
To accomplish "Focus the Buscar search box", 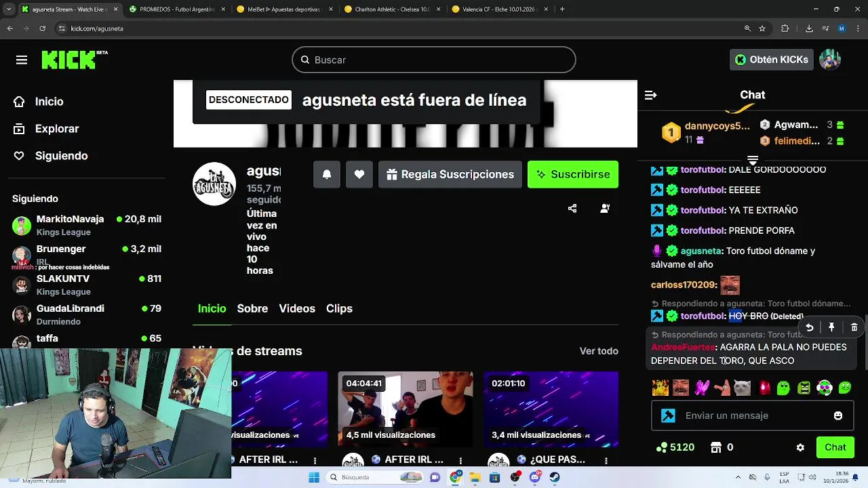I will [434, 60].
